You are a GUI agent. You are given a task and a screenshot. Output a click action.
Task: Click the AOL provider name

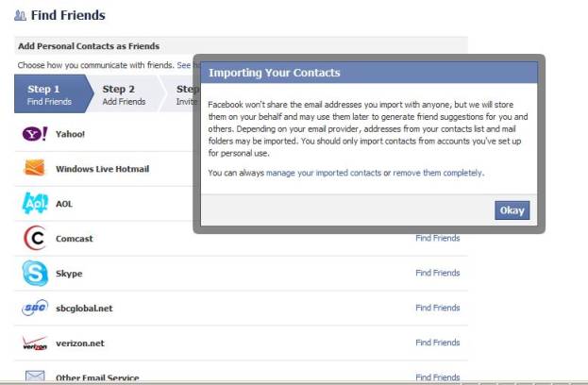click(64, 204)
